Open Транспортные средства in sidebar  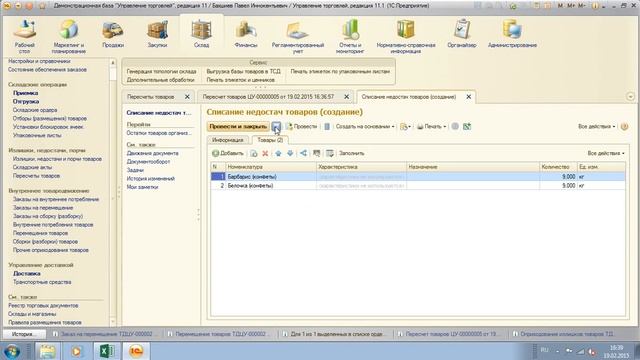point(42,282)
